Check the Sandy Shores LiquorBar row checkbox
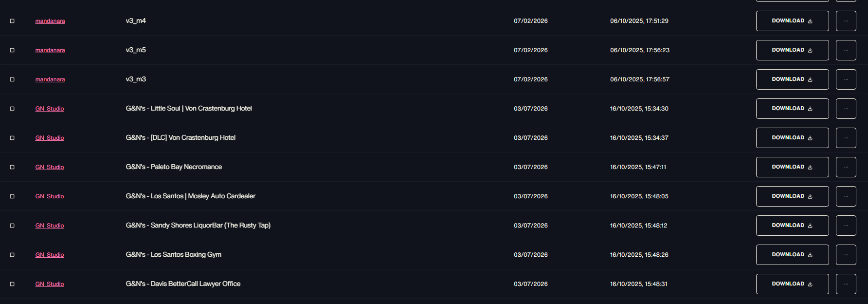 (x=12, y=226)
